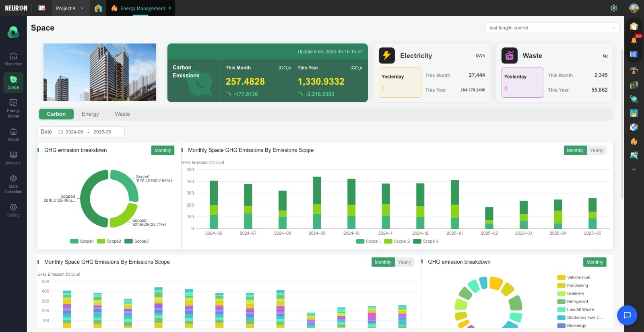Switch to the Energy tab
This screenshot has width=644, height=332.
(90, 114)
